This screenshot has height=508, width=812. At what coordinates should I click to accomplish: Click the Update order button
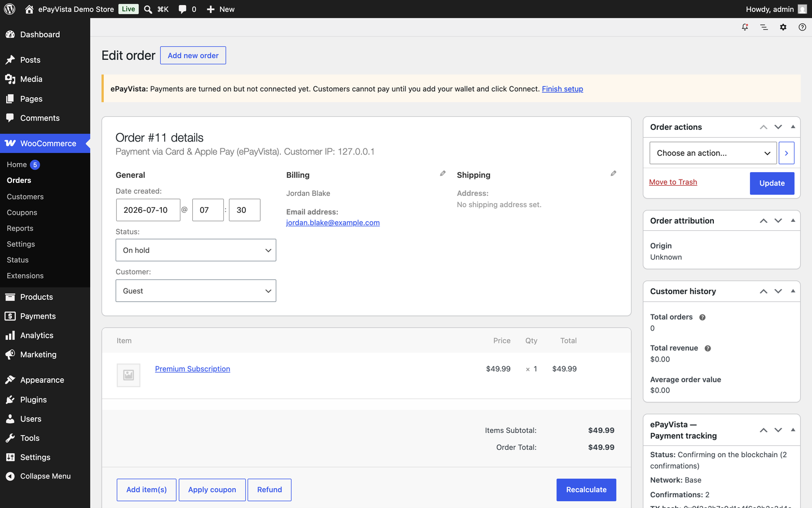772,183
